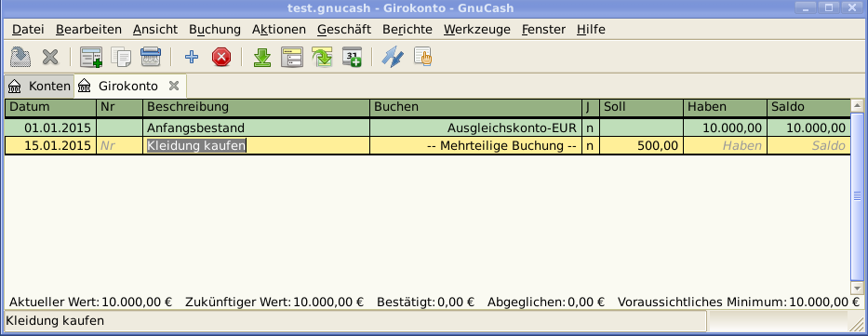The image size is (868, 336).
Task: Click the empty Nr field of 15.01.2015 row
Action: coord(120,146)
